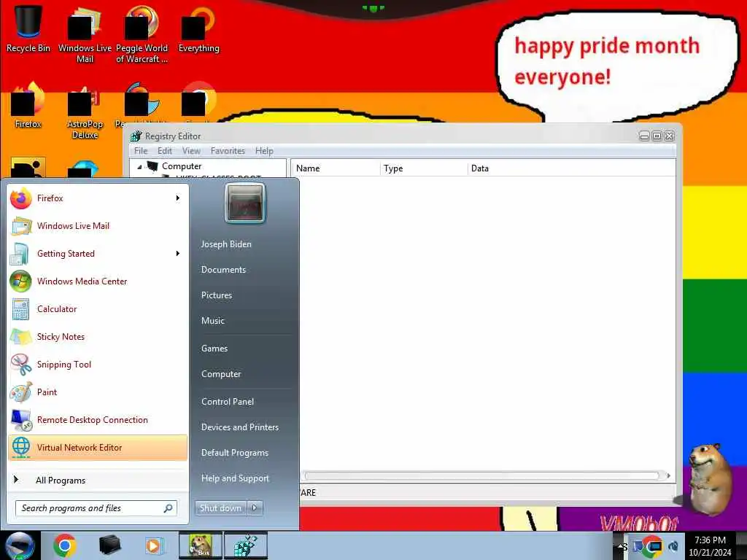747x560 pixels.
Task: Select Computer in the registry tree
Action: pos(182,166)
